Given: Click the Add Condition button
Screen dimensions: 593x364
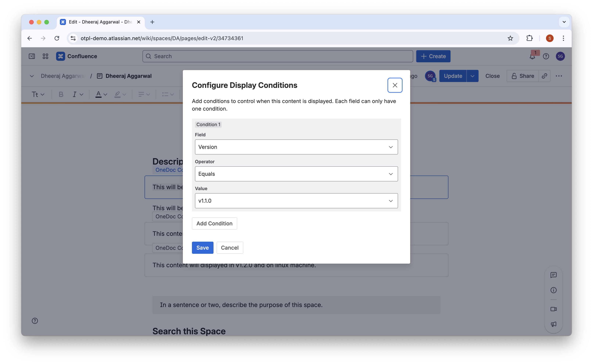Looking at the screenshot, I should coord(214,223).
